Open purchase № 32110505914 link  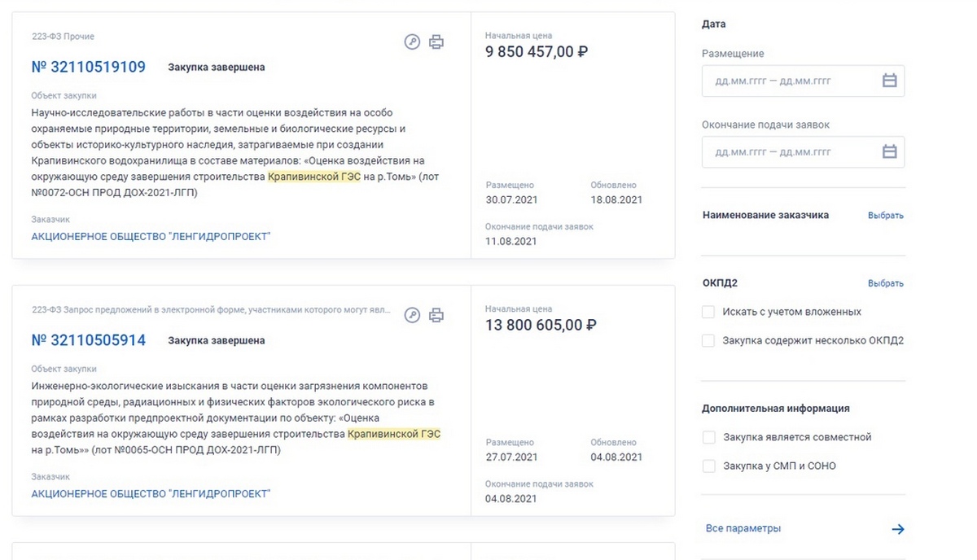88,340
